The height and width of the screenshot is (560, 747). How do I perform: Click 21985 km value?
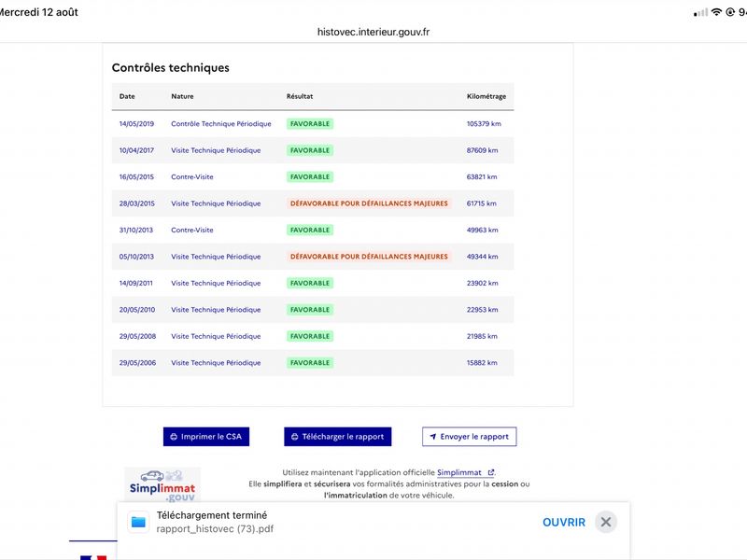[x=482, y=336]
